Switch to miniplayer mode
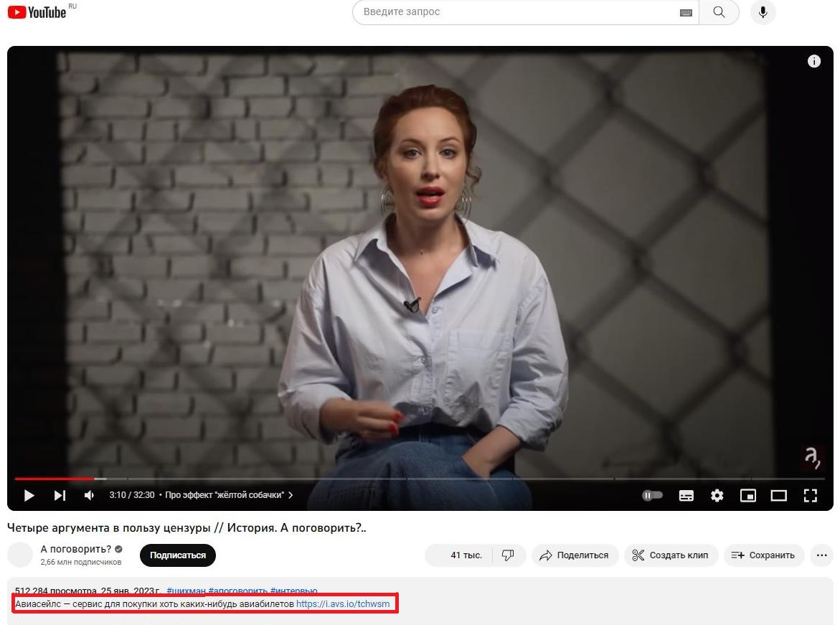 [748, 495]
